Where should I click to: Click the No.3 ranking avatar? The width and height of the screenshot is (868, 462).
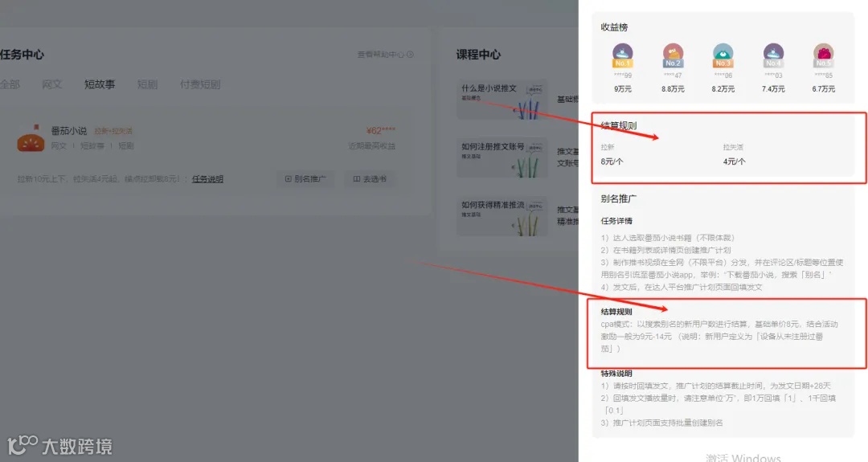(x=723, y=55)
